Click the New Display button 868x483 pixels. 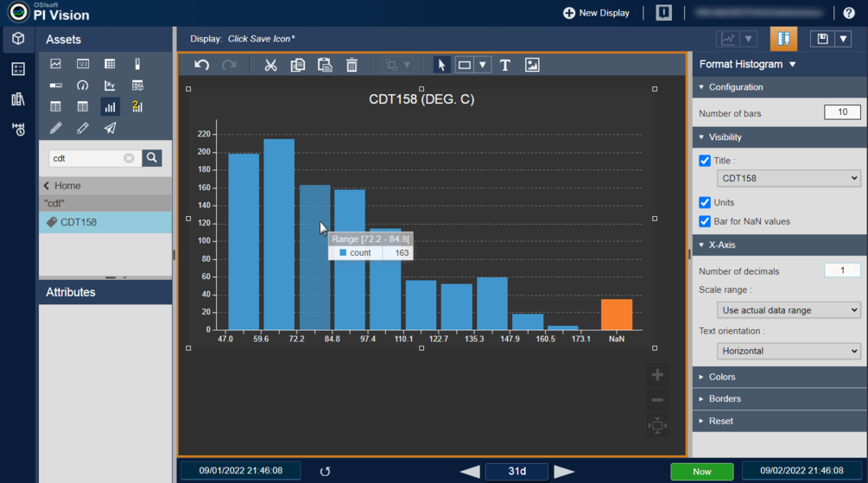tap(596, 13)
